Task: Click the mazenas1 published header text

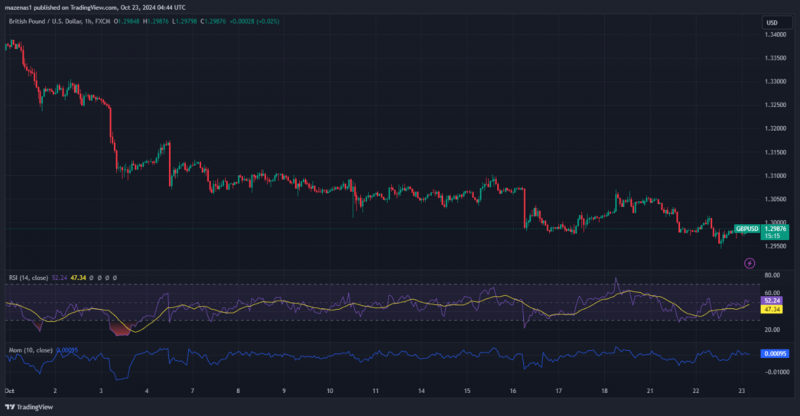Action: [x=95, y=8]
